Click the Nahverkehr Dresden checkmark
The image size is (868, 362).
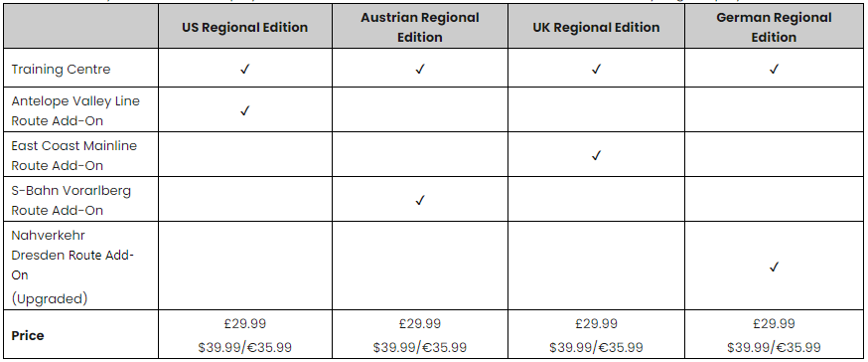(774, 268)
